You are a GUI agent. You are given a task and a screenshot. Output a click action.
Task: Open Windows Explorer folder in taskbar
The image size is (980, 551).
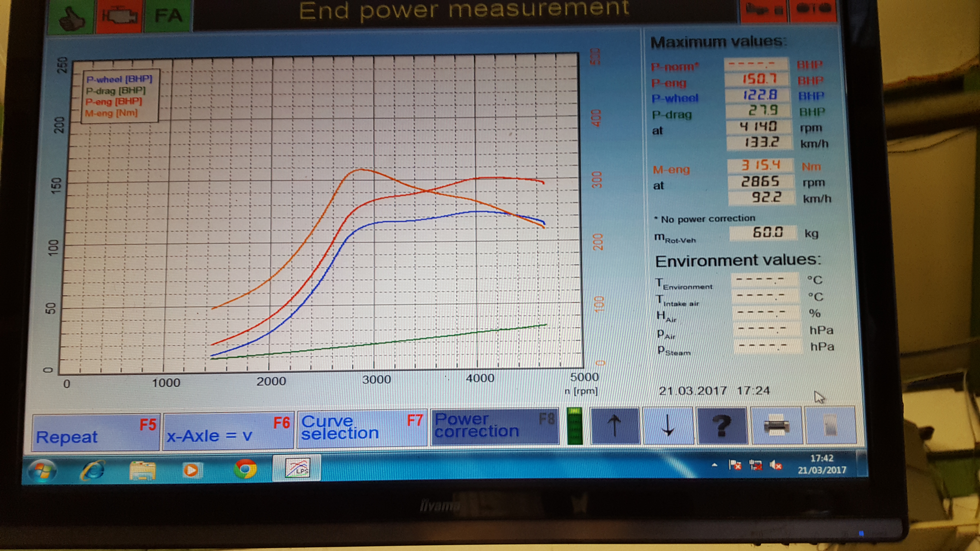tap(142, 471)
